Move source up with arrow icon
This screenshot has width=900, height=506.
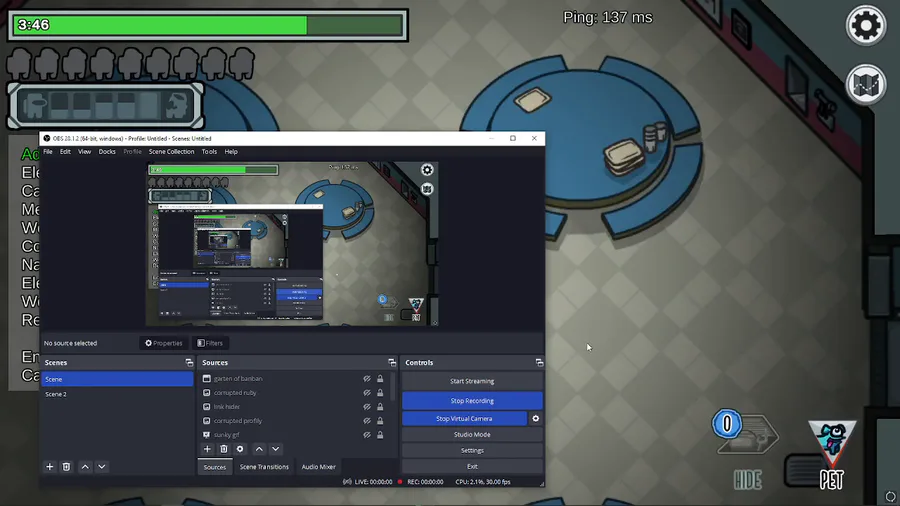(x=259, y=449)
